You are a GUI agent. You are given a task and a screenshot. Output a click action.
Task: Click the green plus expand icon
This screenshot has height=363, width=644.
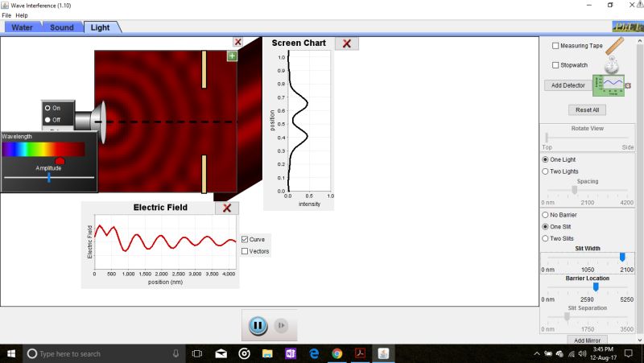[x=232, y=56]
